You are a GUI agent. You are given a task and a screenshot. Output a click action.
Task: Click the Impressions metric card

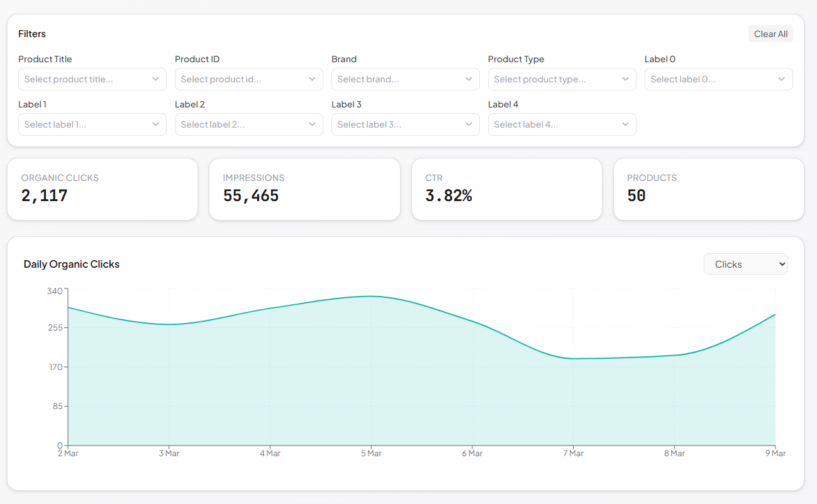304,189
